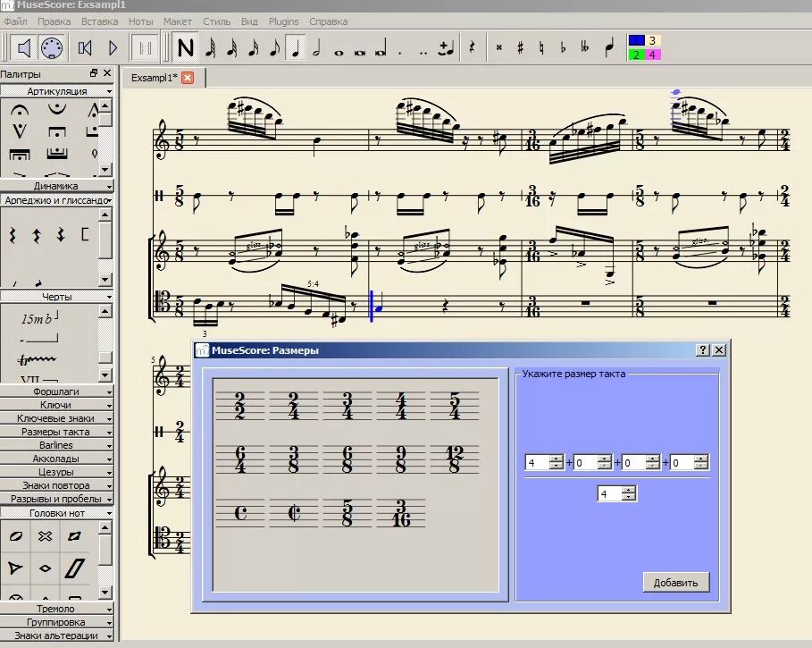Click the flip note stem direction icon
The image size is (812, 648).
610,46
